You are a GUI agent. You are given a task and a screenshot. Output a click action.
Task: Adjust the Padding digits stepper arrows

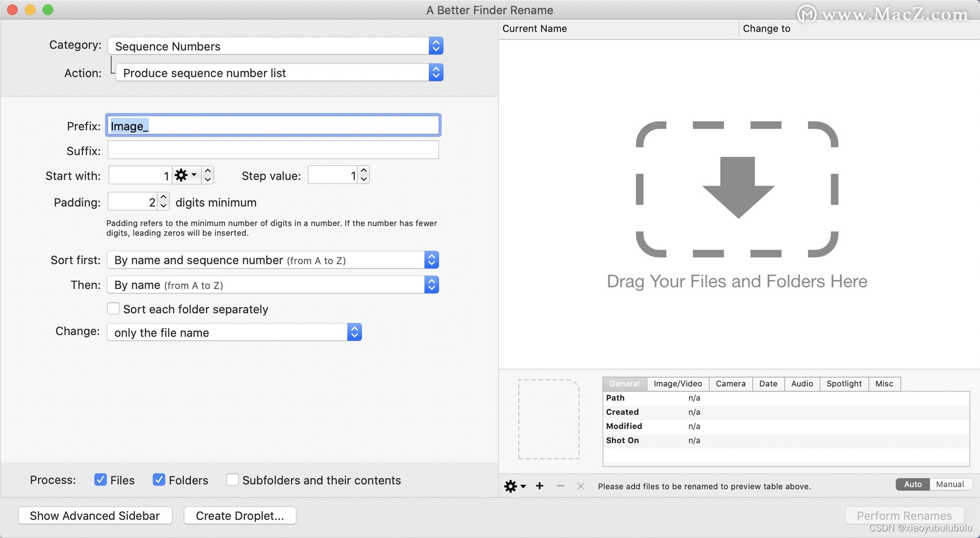(163, 201)
